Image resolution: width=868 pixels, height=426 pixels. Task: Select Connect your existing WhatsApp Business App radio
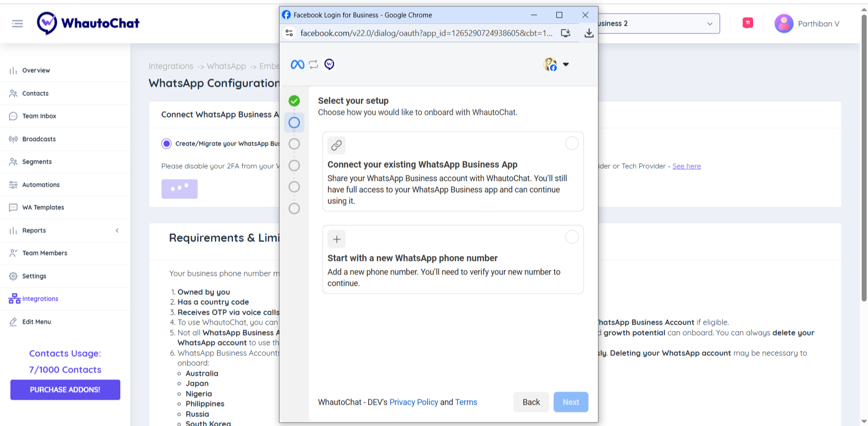[x=572, y=143]
